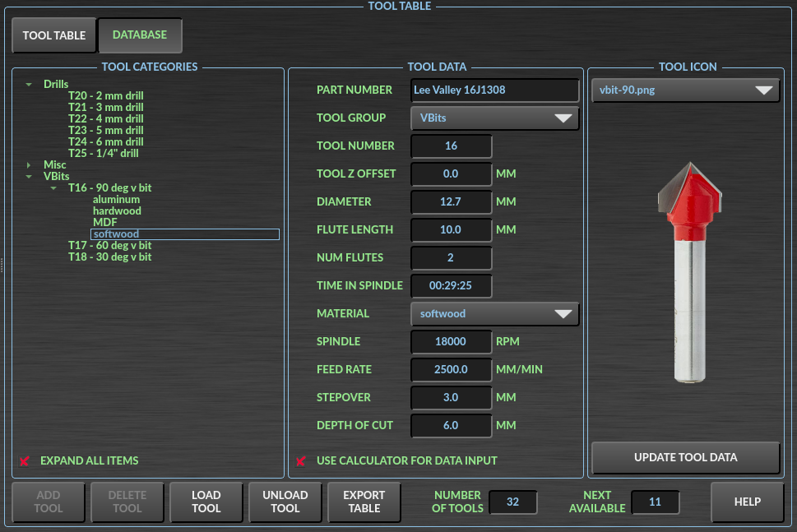Switch to the Database tab
The image size is (797, 532).
pyautogui.click(x=140, y=35)
